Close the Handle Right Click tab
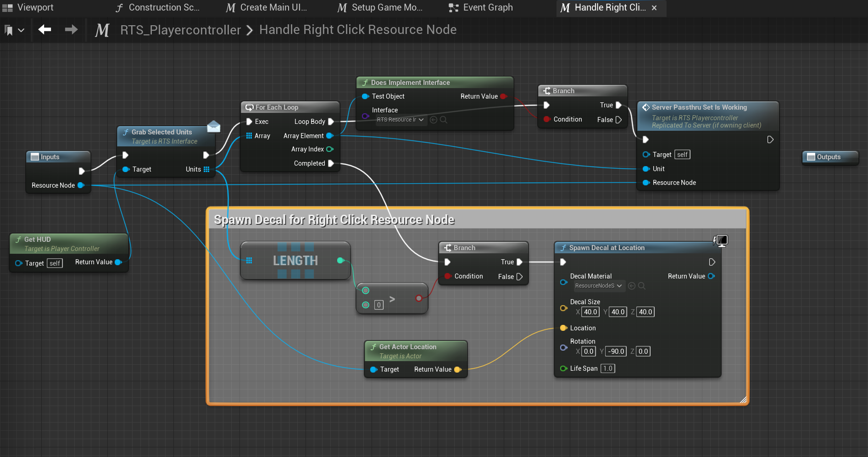Viewport: 868px width, 457px height. tap(654, 8)
